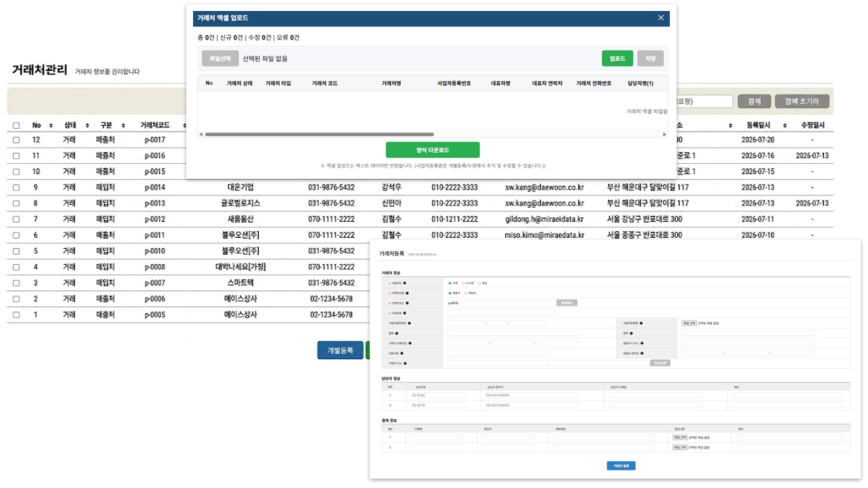
Task: Click 파일 선택 for 사업자등록증
Action: click(689, 323)
